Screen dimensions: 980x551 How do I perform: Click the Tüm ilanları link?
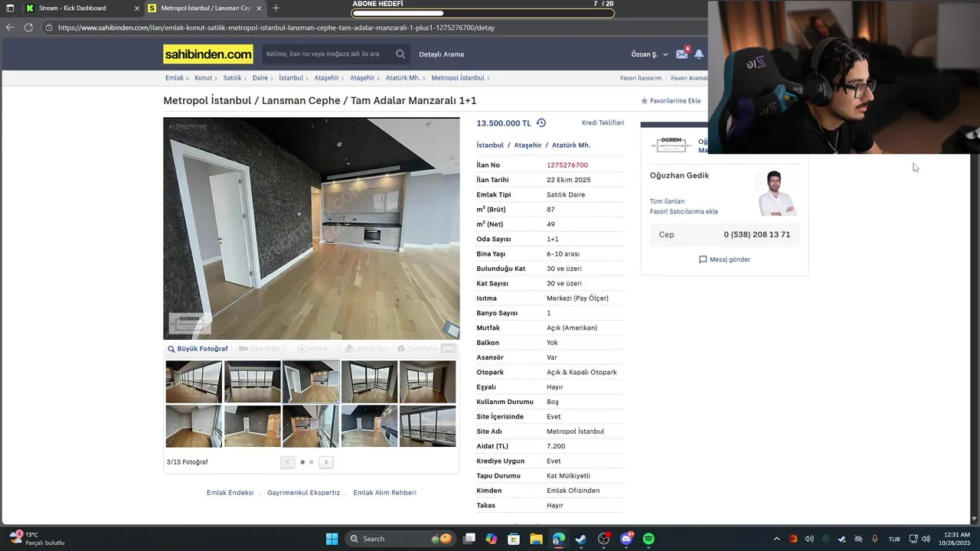point(667,201)
